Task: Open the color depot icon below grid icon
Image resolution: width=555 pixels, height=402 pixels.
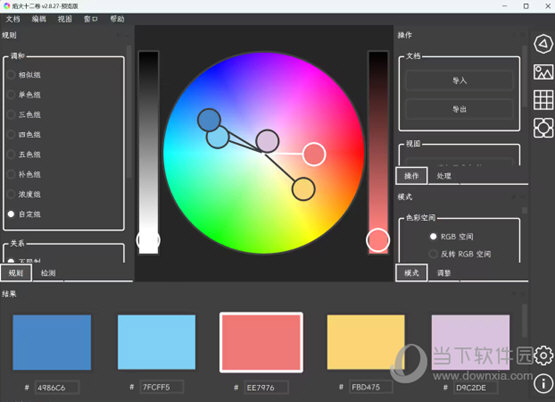Action: [543, 128]
